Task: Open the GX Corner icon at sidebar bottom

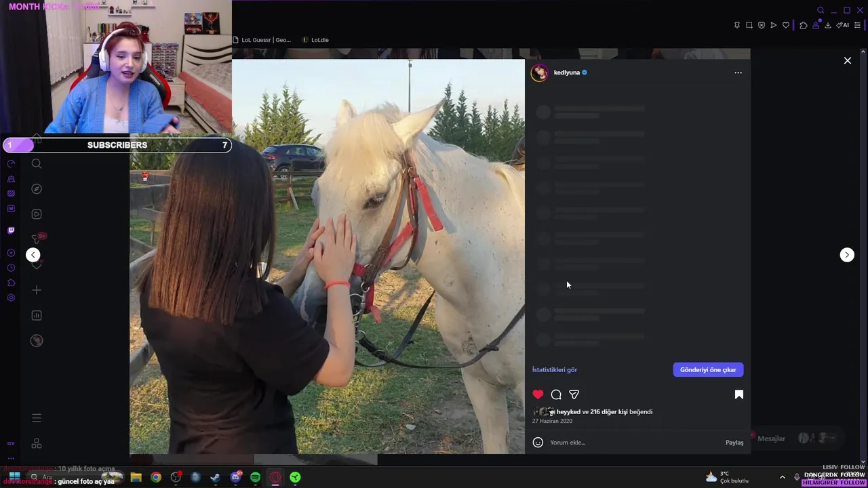Action: tap(11, 443)
